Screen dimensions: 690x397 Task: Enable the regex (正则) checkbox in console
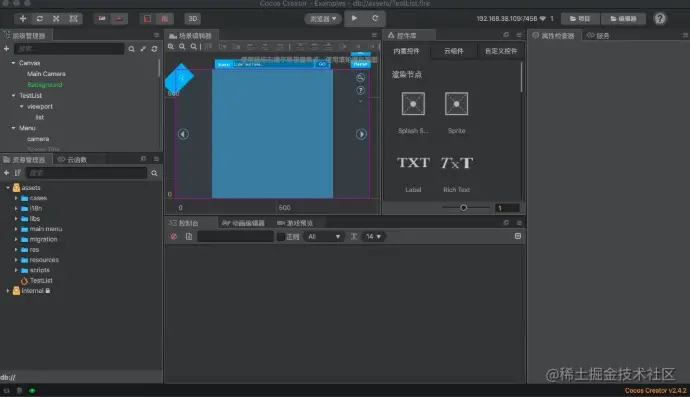click(280, 237)
